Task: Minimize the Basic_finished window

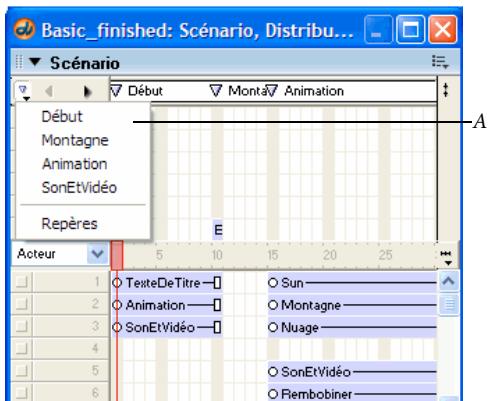Action: click(378, 29)
